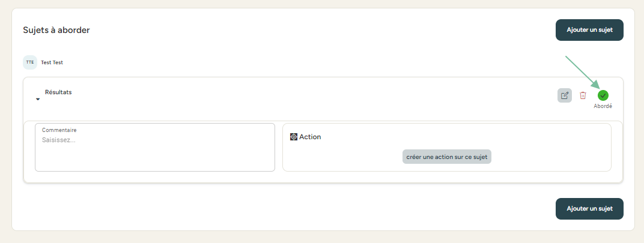Click créer une action sur ce sujet
Viewport: 644px width, 243px height.
coord(447,157)
